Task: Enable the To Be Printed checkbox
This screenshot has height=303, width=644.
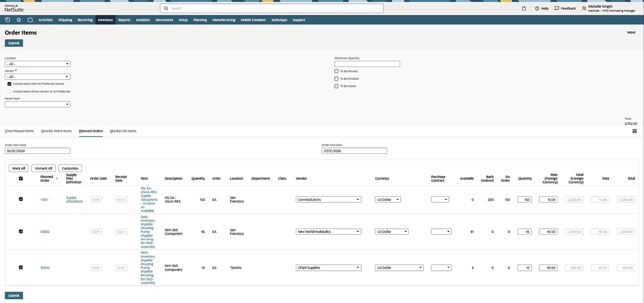Action: [x=336, y=72]
